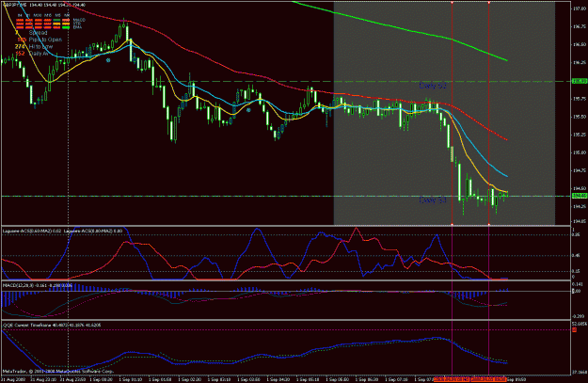Screen dimensions: 588x383
Task: Click the 196.50 price scale label
Action: click(x=580, y=44)
